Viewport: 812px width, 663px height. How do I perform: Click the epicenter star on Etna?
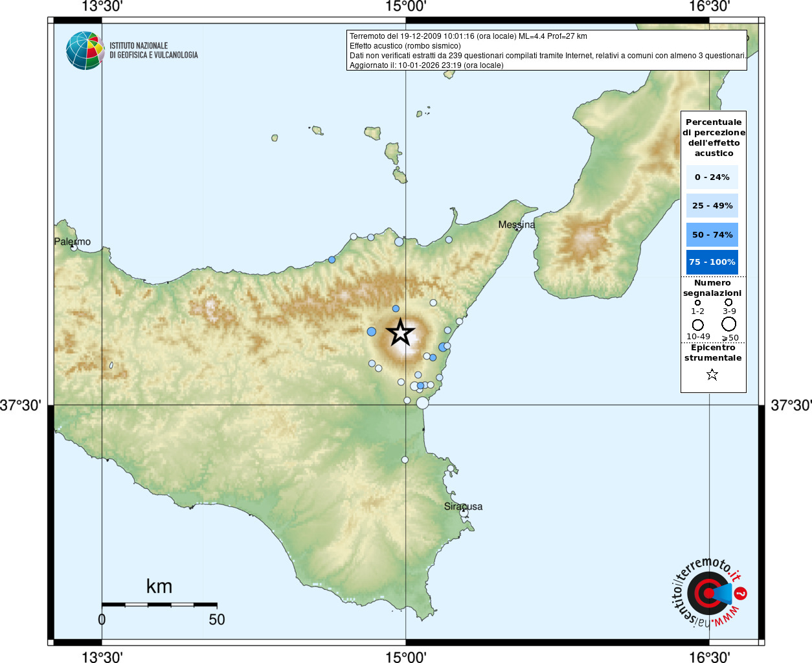tap(400, 332)
